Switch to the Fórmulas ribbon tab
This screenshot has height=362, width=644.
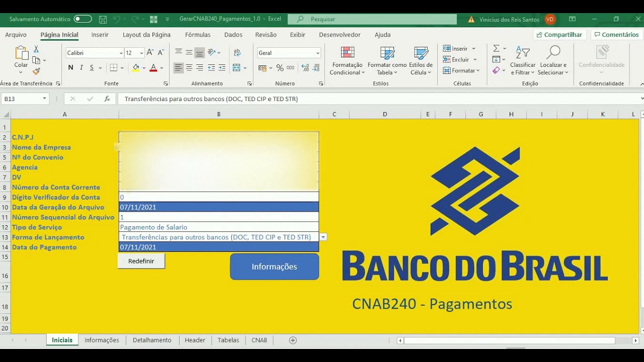coord(198,35)
